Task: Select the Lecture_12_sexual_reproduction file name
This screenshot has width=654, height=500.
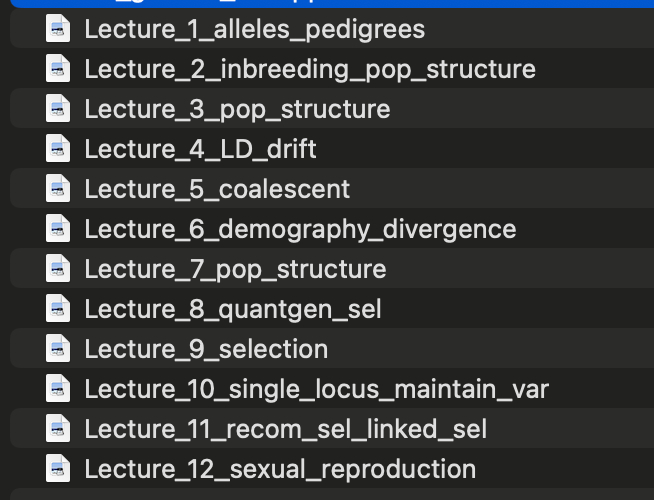Action: (x=280, y=468)
